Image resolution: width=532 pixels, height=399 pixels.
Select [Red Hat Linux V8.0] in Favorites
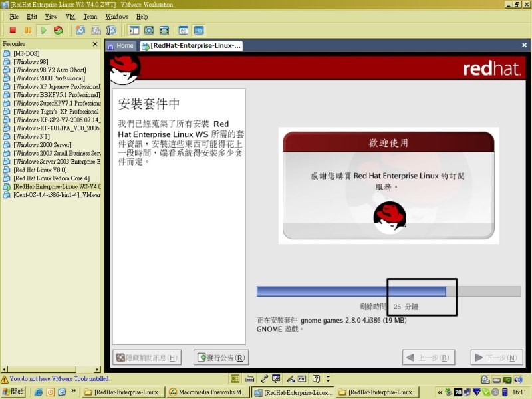click(x=40, y=170)
